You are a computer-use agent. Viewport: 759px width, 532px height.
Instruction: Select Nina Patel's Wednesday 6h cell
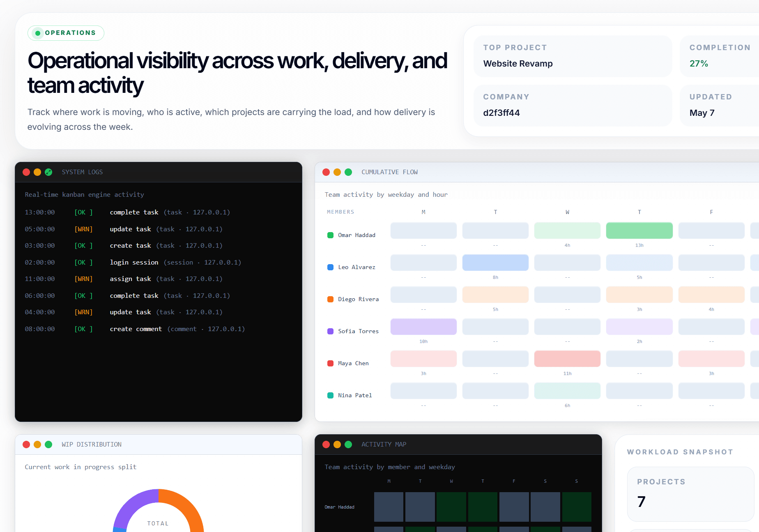point(567,391)
